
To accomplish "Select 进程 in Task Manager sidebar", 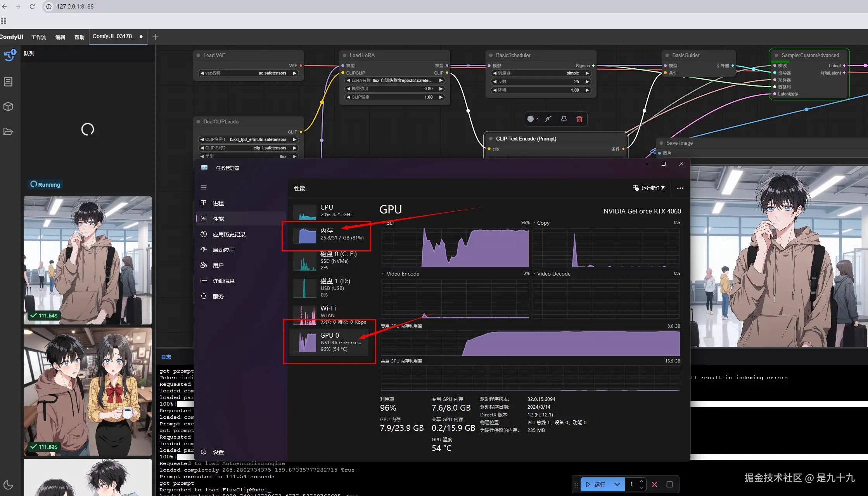I will (218, 203).
